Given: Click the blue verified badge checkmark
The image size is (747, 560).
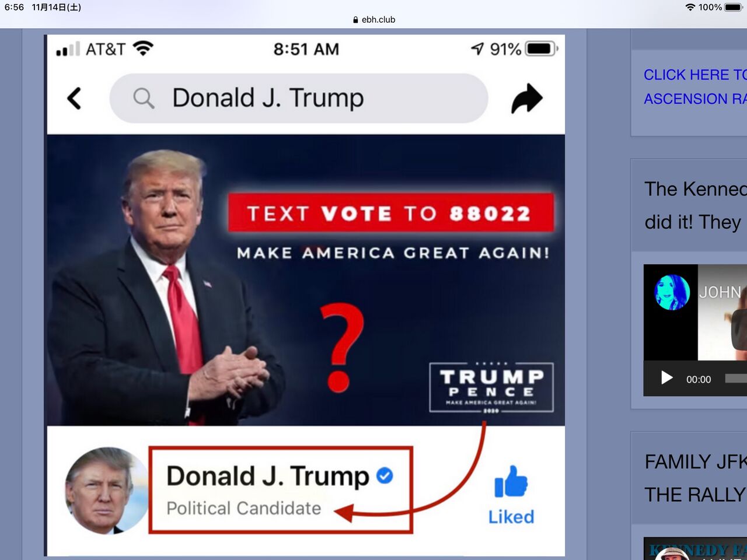Looking at the screenshot, I should pyautogui.click(x=385, y=476).
